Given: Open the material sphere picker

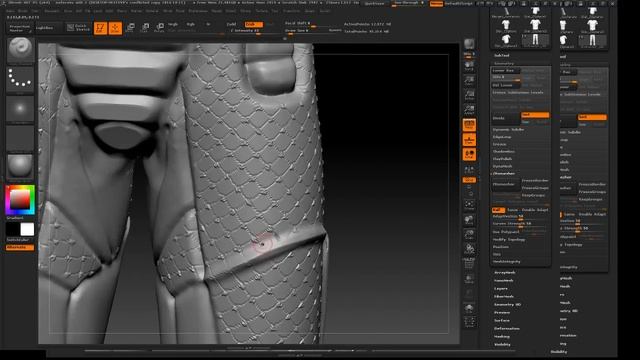Looking at the screenshot, I should coord(20,167).
